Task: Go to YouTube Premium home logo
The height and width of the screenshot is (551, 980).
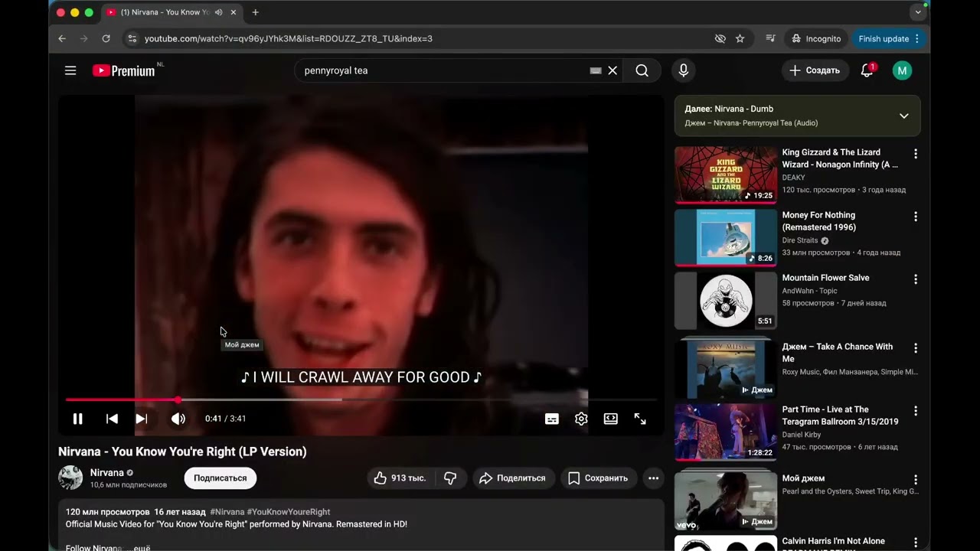Action: [124, 70]
